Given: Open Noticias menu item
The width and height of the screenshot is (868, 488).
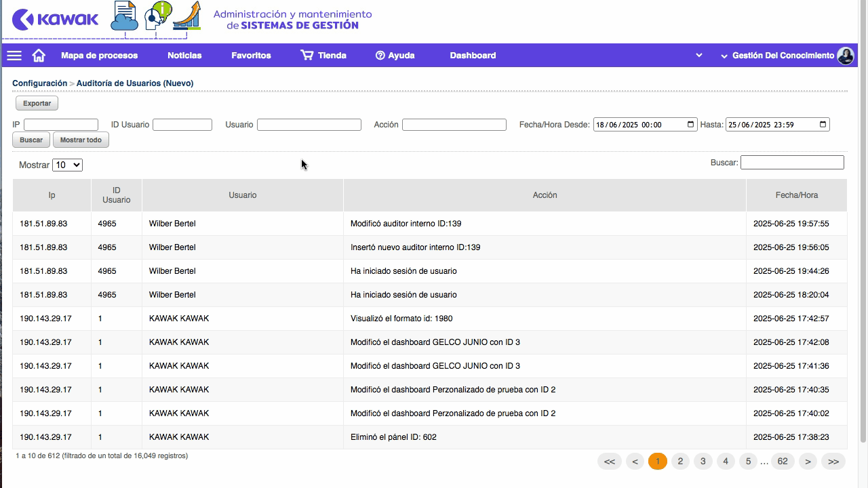Looking at the screenshot, I should coord(184,56).
